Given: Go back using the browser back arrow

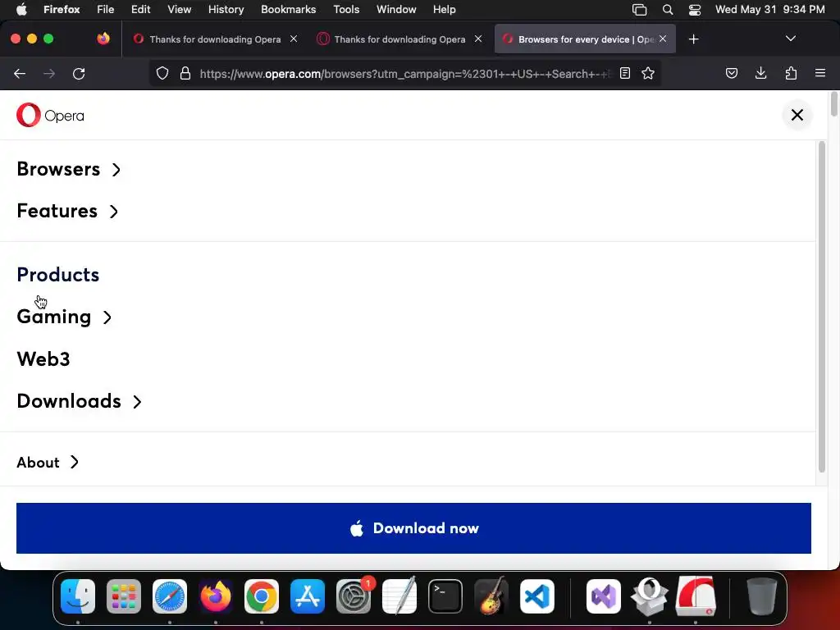Looking at the screenshot, I should click(x=20, y=73).
